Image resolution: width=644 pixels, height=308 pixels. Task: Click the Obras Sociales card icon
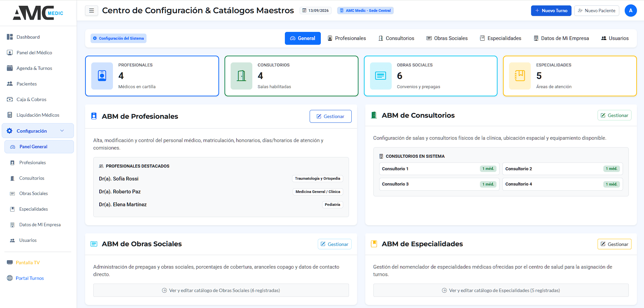click(380, 76)
